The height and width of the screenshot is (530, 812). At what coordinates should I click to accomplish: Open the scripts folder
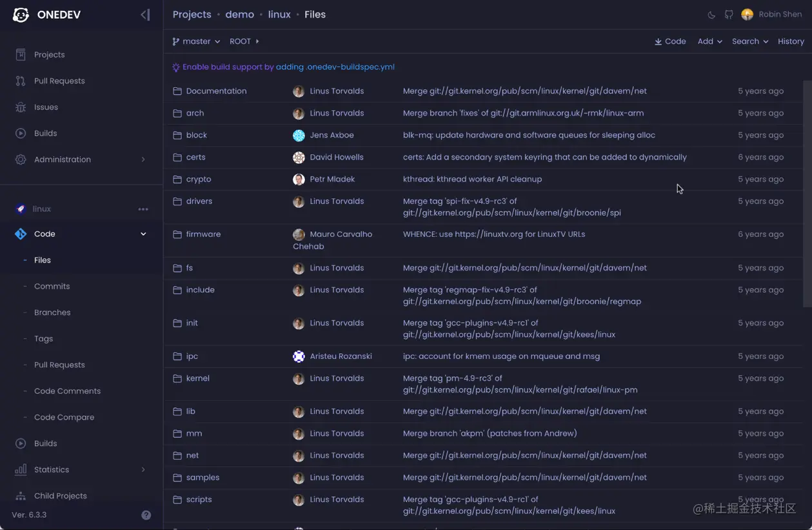pyautogui.click(x=199, y=500)
